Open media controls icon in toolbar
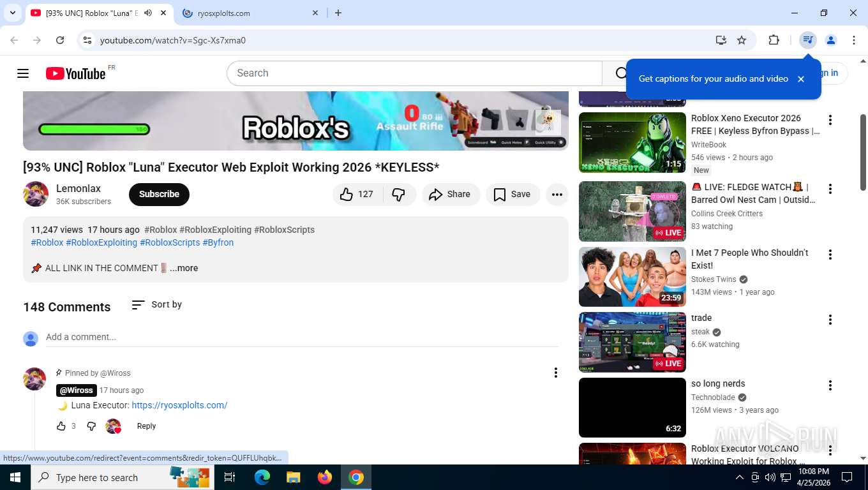Screen dimensions: 868x490 [808, 40]
